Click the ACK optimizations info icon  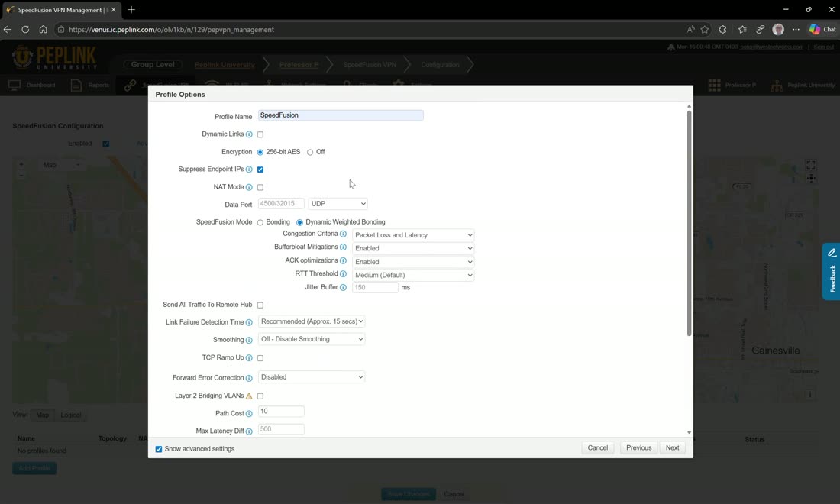[x=343, y=261]
